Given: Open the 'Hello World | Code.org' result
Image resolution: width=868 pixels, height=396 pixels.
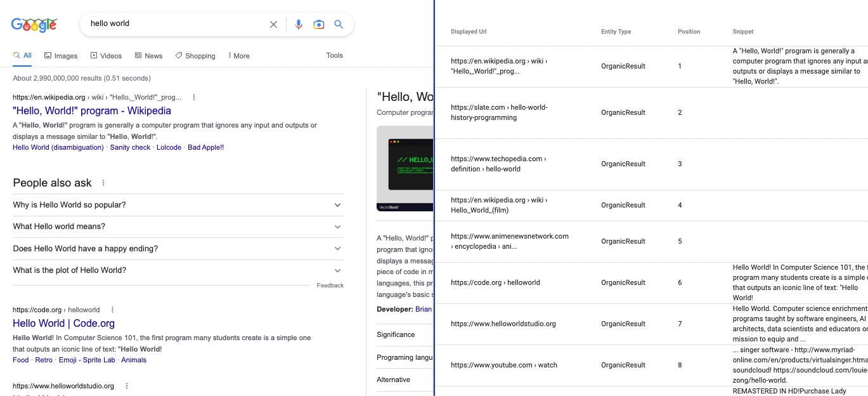Looking at the screenshot, I should coord(63,324).
